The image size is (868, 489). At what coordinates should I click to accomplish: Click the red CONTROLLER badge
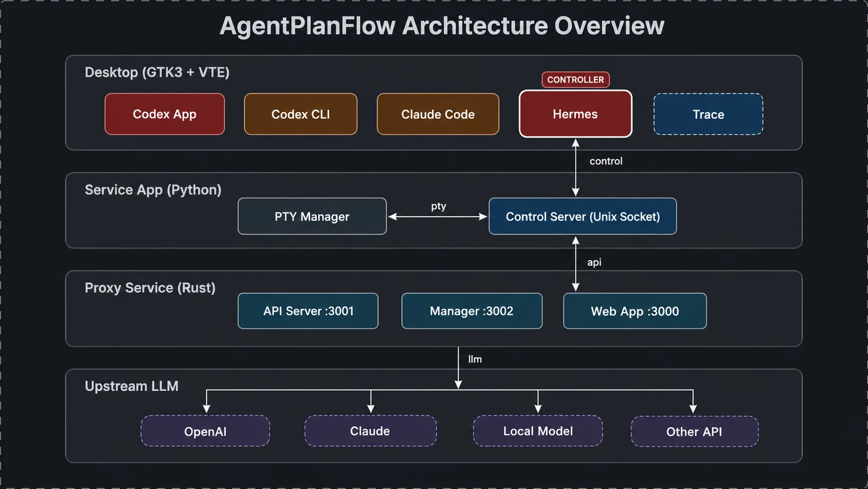575,80
